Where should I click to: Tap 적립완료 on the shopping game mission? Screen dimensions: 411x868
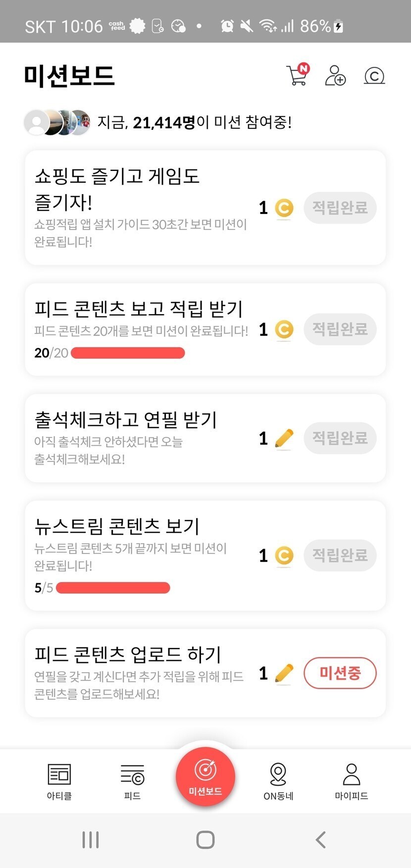(x=340, y=208)
